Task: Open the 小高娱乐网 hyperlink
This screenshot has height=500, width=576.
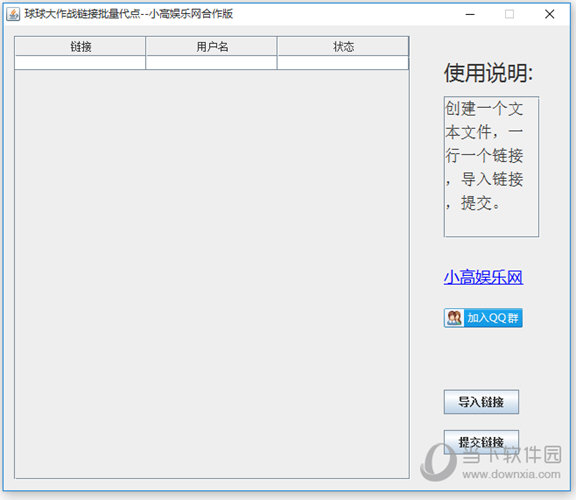Action: (483, 277)
